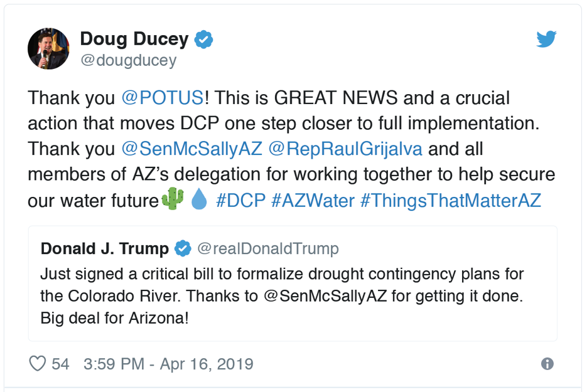
Task: Select the #ThingsThatMatterAZ hashtag
Action: click(x=450, y=201)
